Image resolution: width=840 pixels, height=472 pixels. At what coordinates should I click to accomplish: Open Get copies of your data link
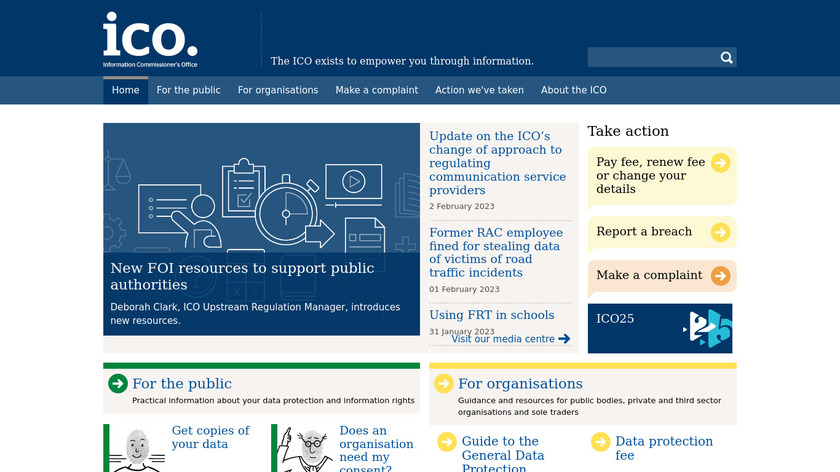point(211,437)
